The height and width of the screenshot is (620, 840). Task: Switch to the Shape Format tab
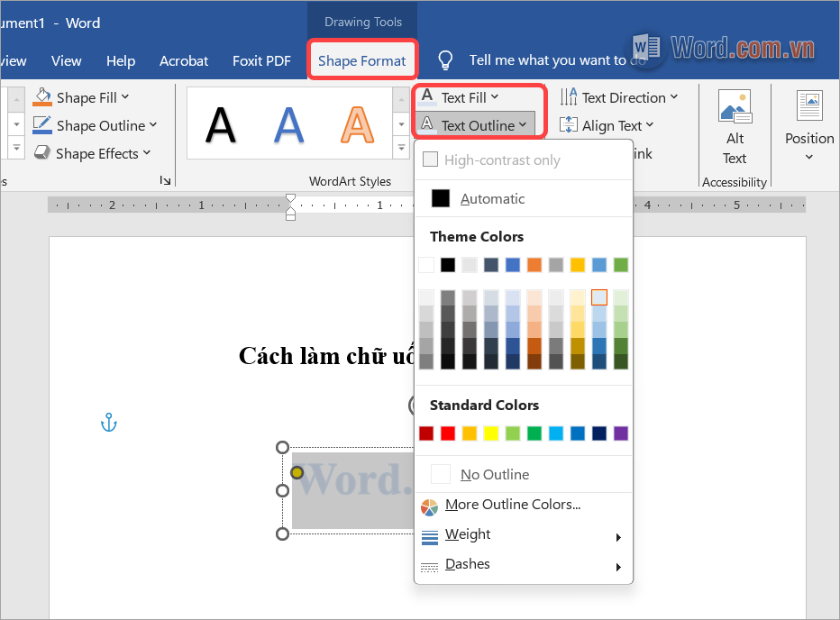(362, 60)
